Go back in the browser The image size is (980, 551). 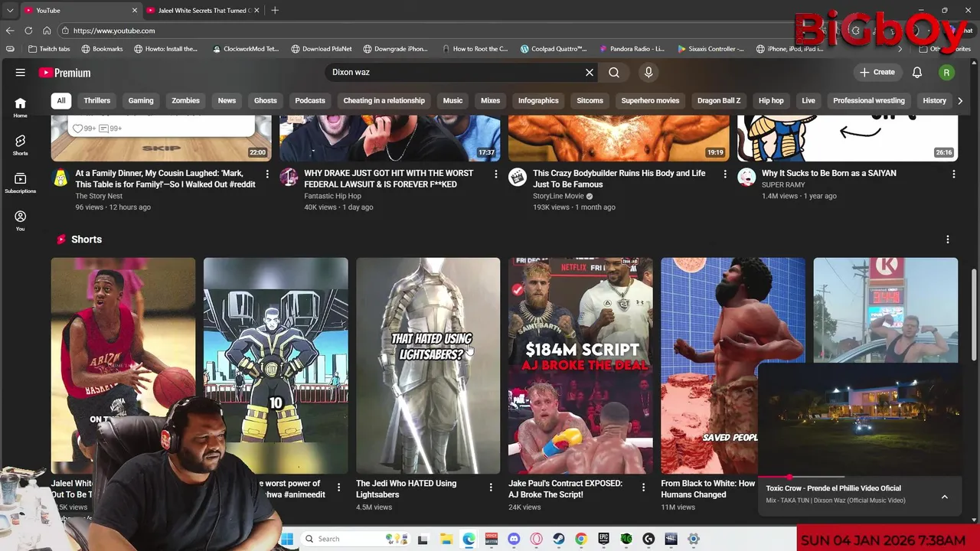(x=10, y=31)
